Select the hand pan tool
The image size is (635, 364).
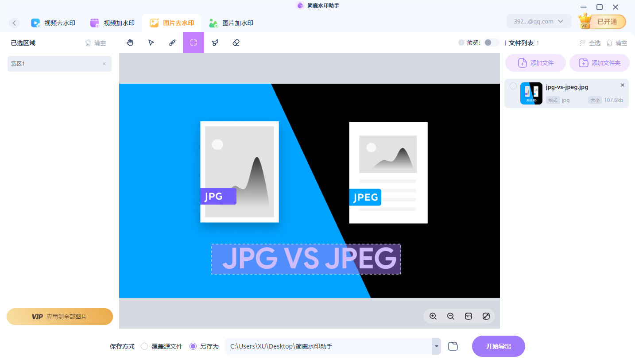[130, 43]
